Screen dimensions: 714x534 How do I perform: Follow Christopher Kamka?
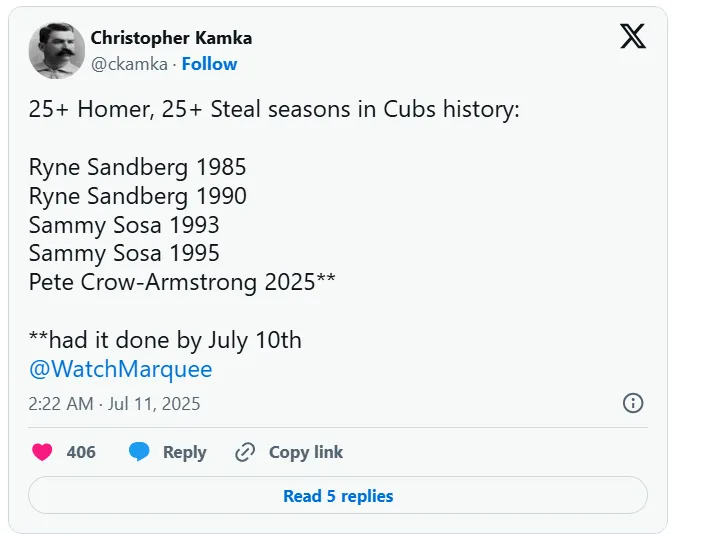point(209,64)
